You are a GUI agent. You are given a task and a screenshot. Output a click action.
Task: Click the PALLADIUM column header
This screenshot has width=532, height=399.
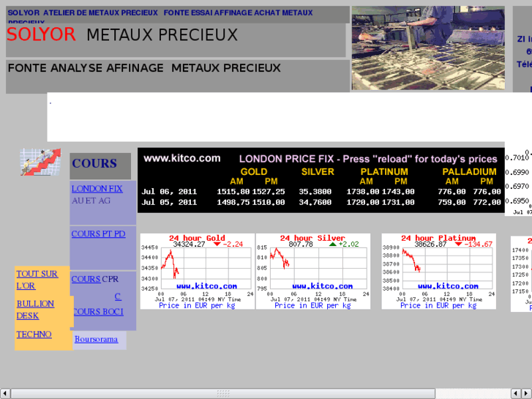click(x=469, y=172)
